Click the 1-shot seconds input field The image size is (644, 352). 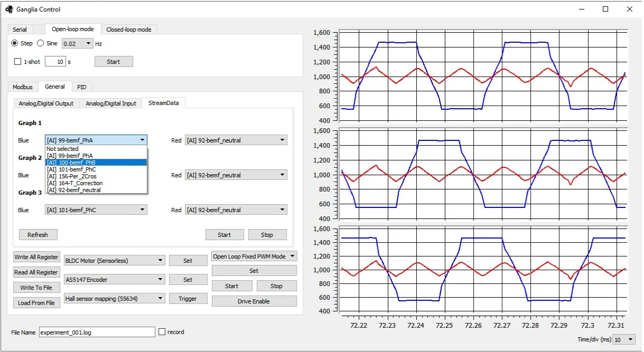point(55,62)
